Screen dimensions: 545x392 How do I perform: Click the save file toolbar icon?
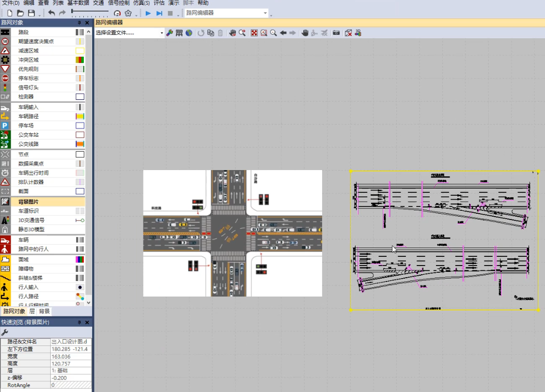click(31, 13)
